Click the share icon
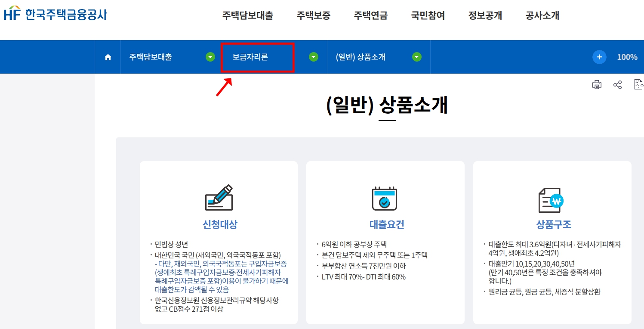This screenshot has width=644, height=329. click(x=617, y=84)
